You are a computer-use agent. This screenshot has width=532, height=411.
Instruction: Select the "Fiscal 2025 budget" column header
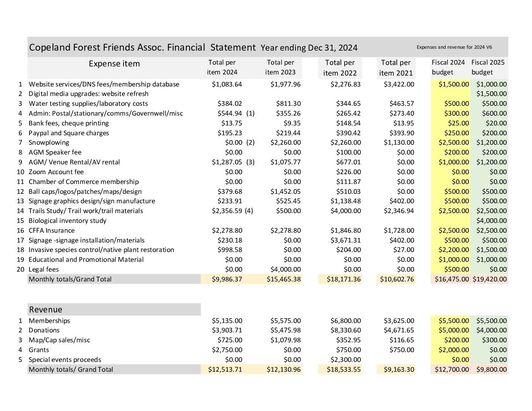488,67
